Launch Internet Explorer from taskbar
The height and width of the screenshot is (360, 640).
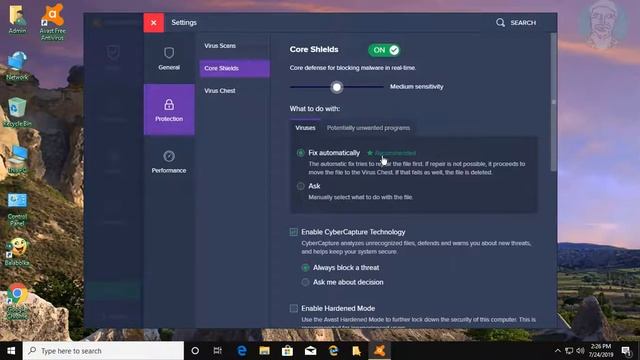pos(333,351)
